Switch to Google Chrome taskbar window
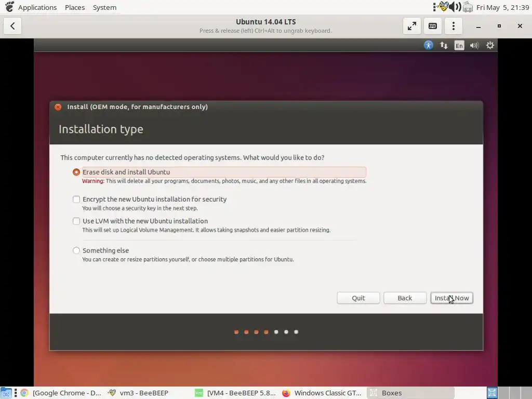The height and width of the screenshot is (399, 532). (61, 393)
